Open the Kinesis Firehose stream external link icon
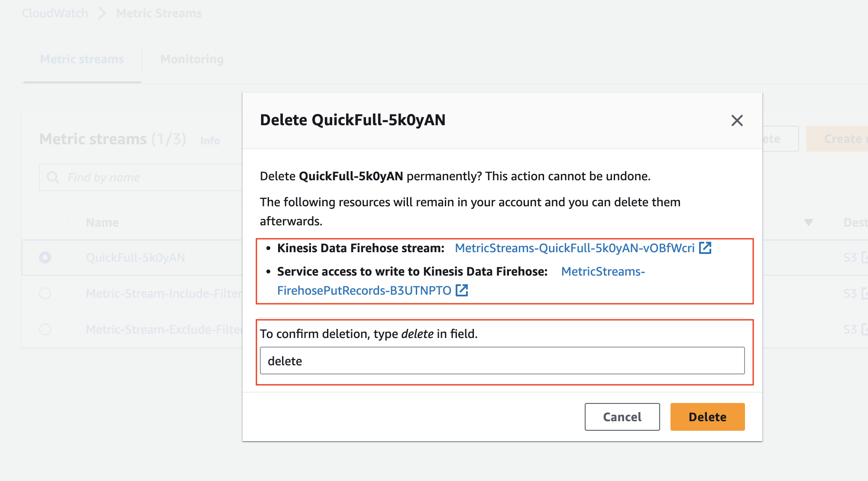Viewport: 868px width, 481px height. (706, 248)
